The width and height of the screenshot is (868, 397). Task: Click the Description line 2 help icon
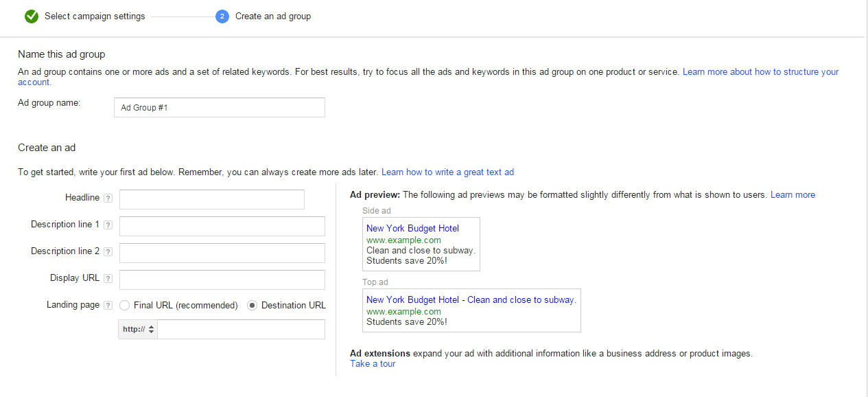point(108,251)
